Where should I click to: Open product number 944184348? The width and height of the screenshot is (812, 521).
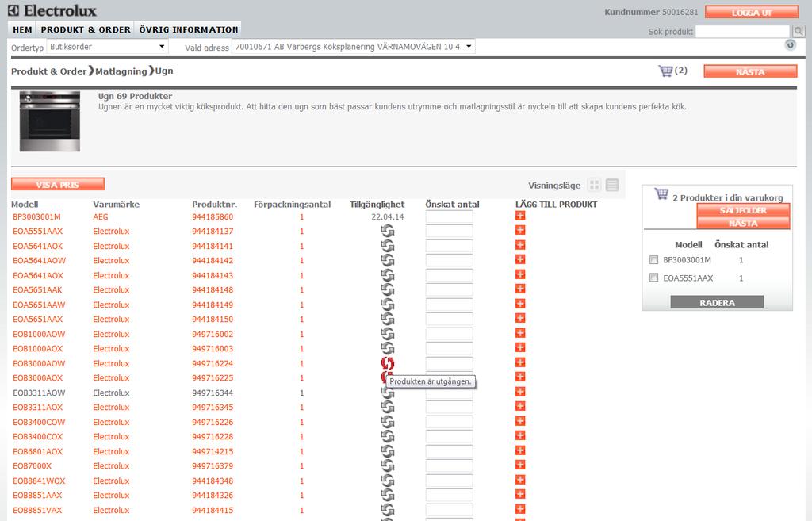pos(213,481)
